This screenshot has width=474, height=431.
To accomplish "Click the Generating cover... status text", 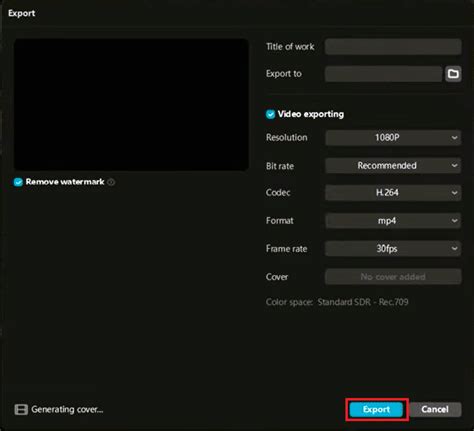I will tap(67, 409).
